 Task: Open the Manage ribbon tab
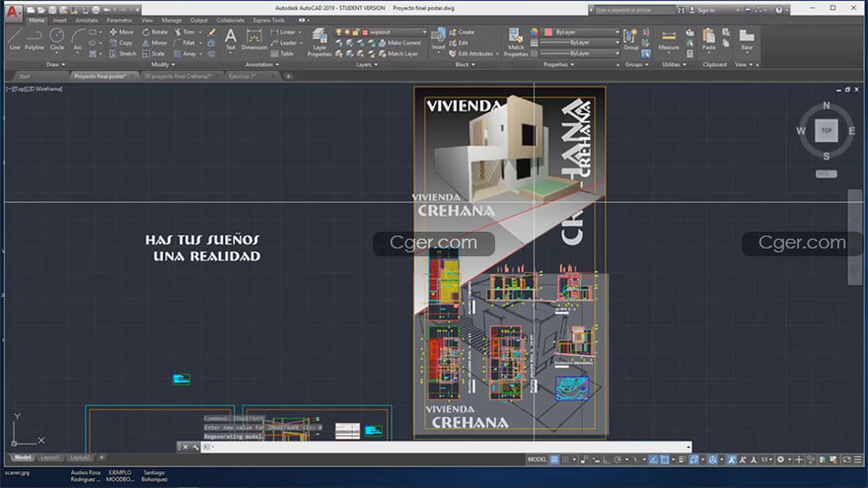click(171, 21)
